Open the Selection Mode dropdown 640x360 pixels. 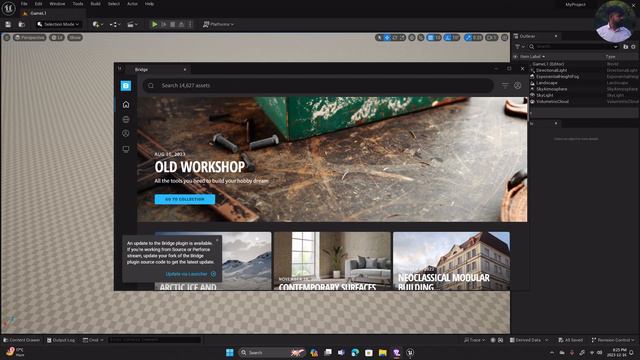58,24
